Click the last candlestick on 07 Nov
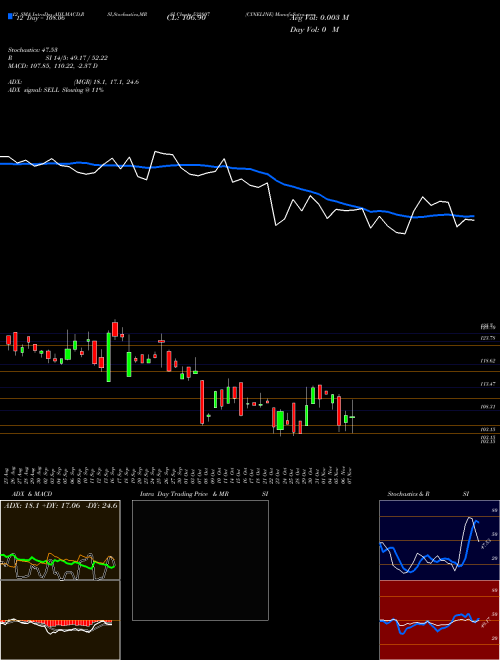Screen dimensions: 500x660 (352, 417)
